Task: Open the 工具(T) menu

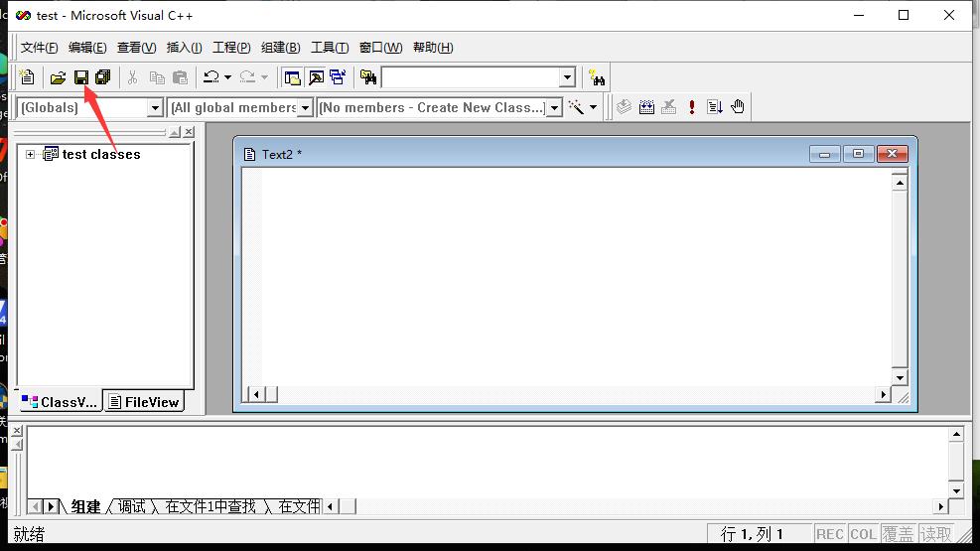Action: pos(330,48)
